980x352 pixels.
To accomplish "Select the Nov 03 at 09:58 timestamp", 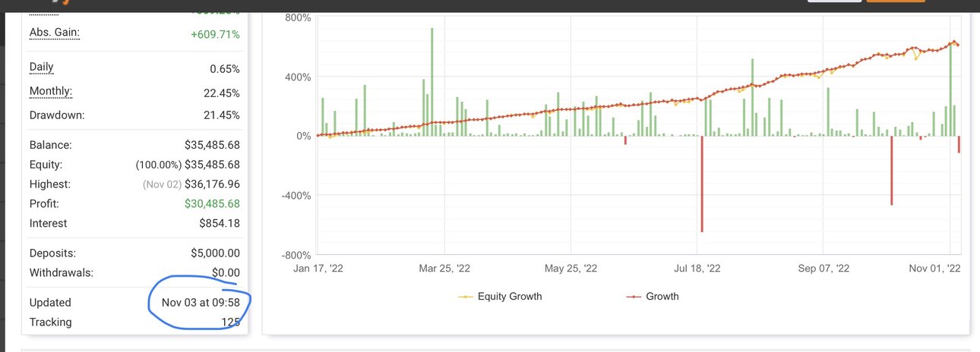I will (201, 303).
